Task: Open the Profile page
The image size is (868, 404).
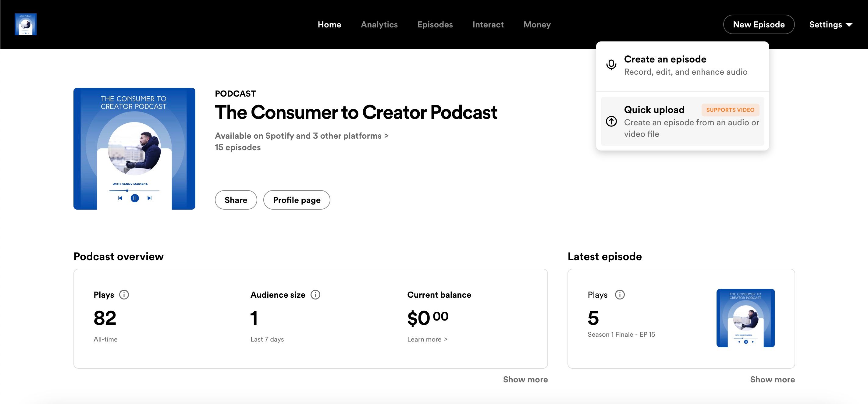Action: (297, 200)
